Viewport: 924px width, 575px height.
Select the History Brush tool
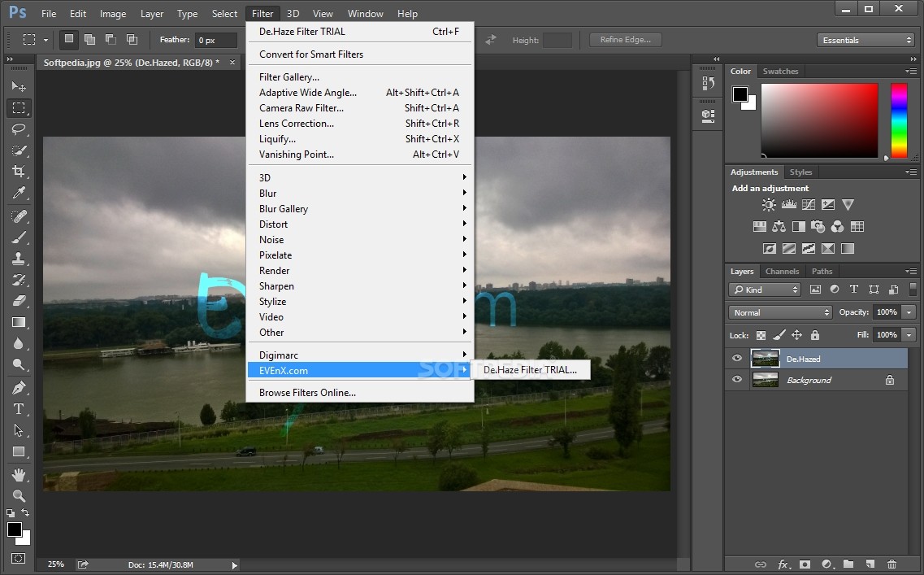[19, 280]
